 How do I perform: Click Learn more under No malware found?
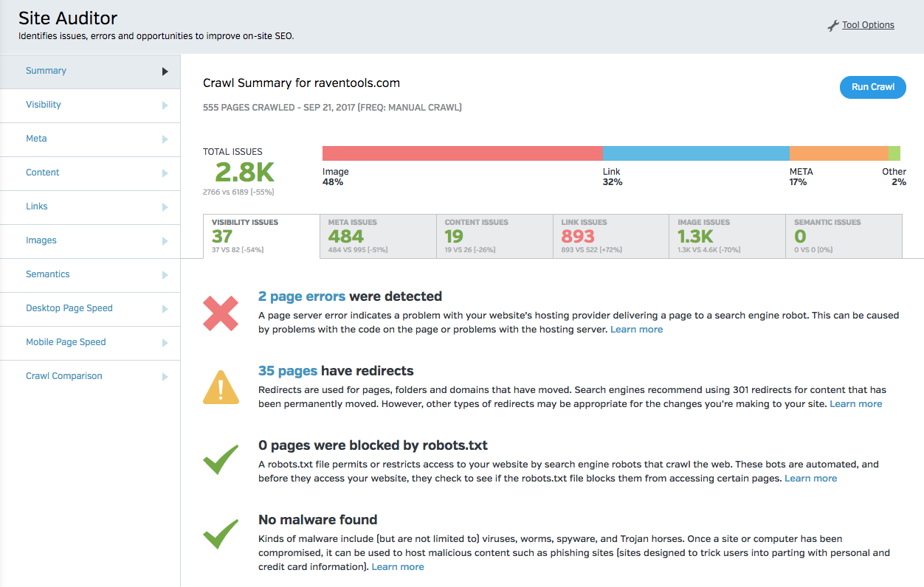pyautogui.click(x=398, y=567)
